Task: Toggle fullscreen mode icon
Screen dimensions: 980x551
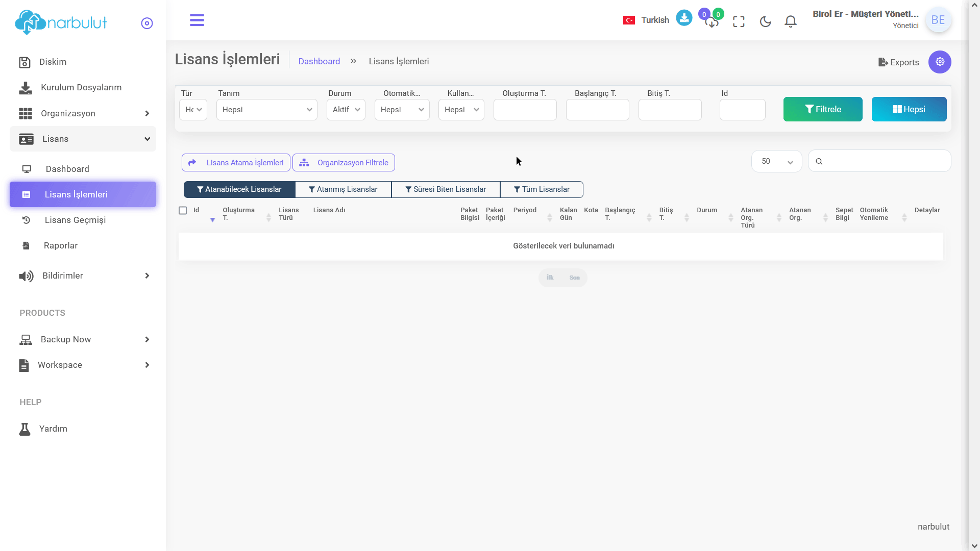Action: click(739, 21)
